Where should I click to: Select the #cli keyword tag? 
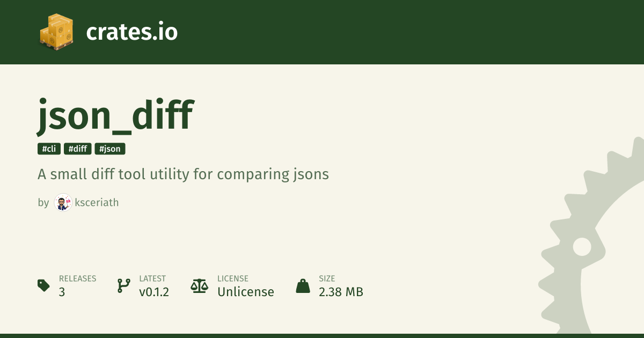(x=49, y=149)
